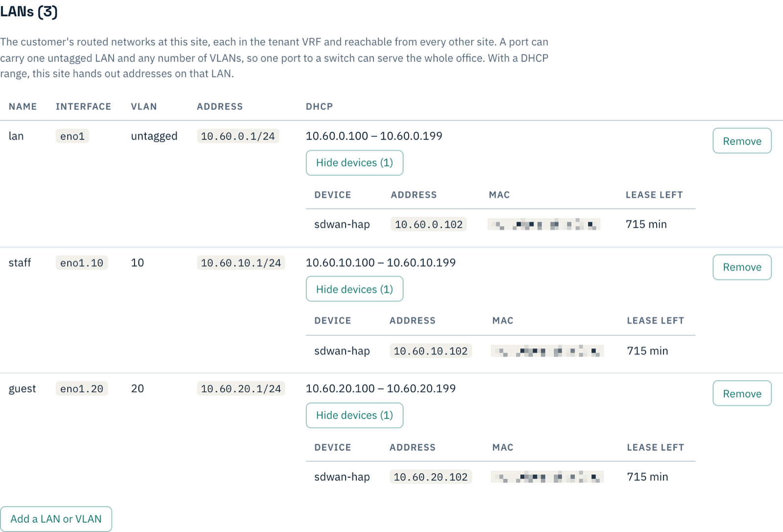Hide devices for the guest network
The image size is (783, 532).
(x=354, y=415)
